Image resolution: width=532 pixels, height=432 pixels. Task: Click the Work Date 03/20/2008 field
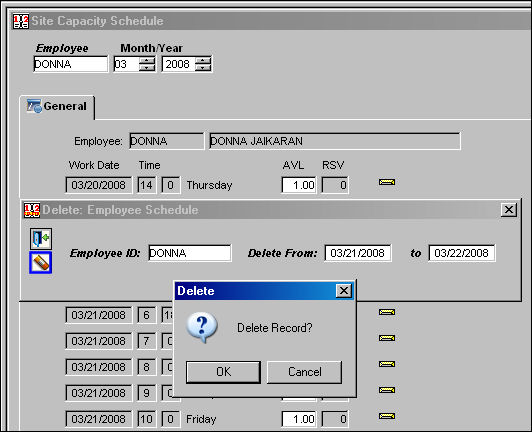(99, 185)
